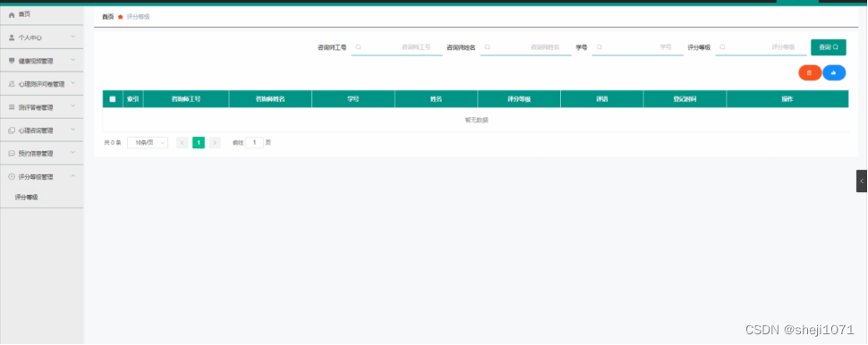Click the 前往 page number input box

254,143
